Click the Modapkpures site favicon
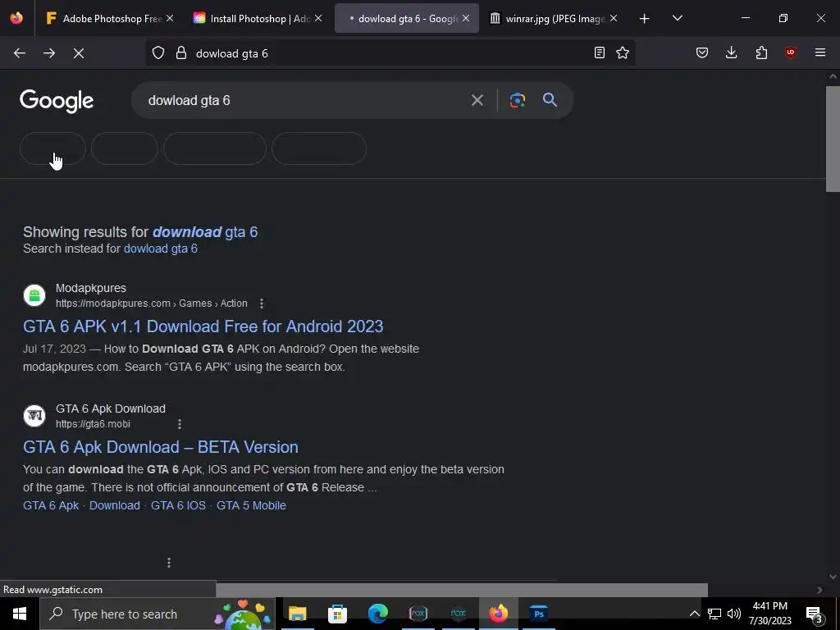This screenshot has width=840, height=630. (x=34, y=295)
